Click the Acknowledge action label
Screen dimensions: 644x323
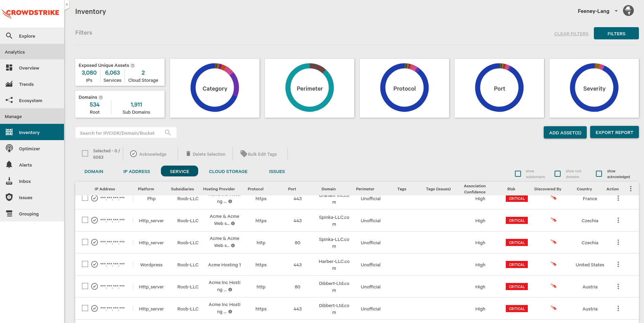click(153, 154)
